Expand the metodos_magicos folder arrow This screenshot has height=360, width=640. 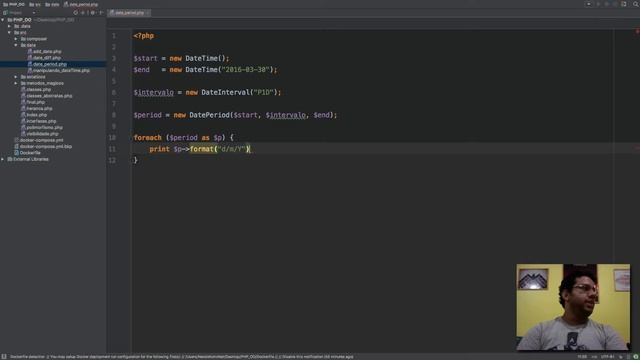pos(16,83)
